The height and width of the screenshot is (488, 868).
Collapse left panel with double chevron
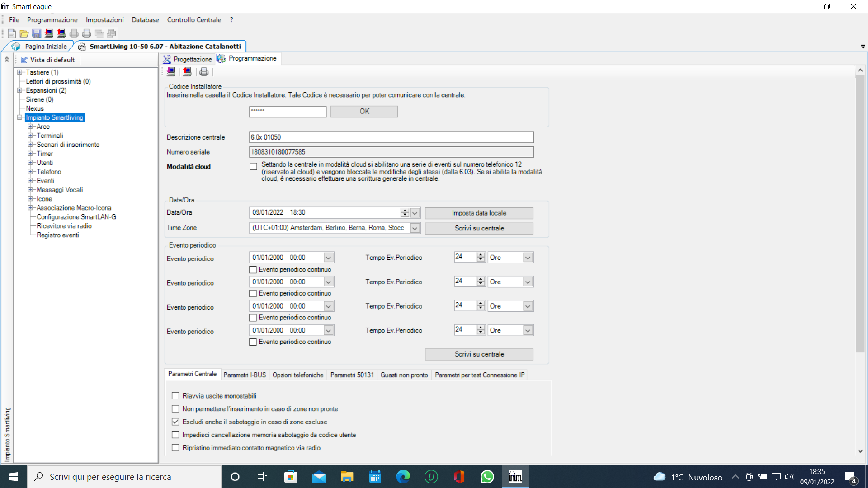pyautogui.click(x=7, y=60)
